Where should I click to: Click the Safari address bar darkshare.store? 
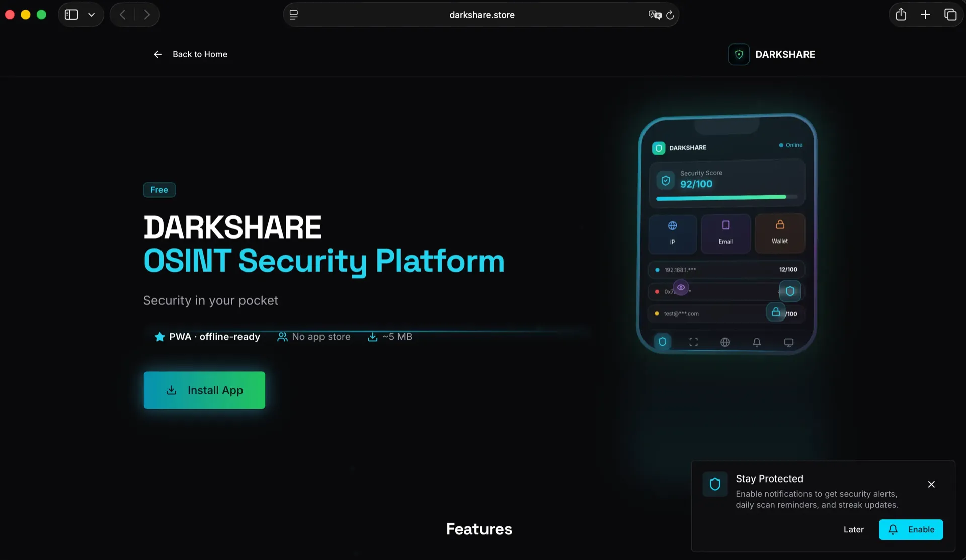(x=481, y=15)
